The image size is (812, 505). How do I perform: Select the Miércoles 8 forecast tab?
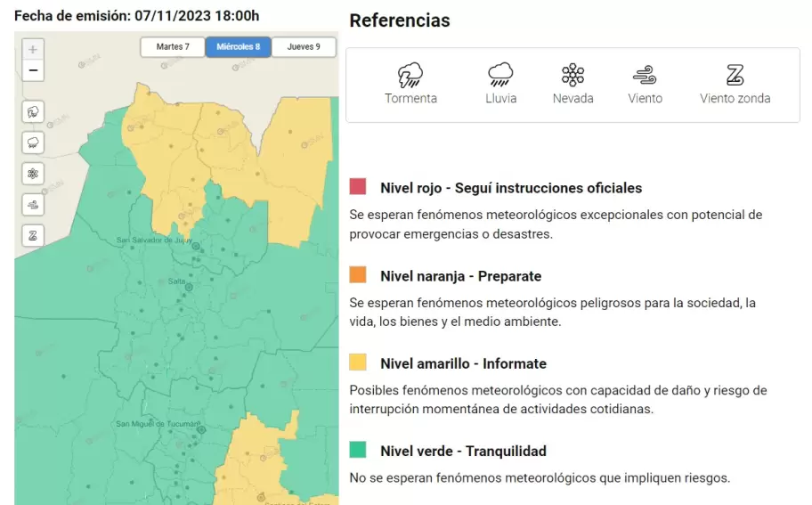pyautogui.click(x=239, y=47)
